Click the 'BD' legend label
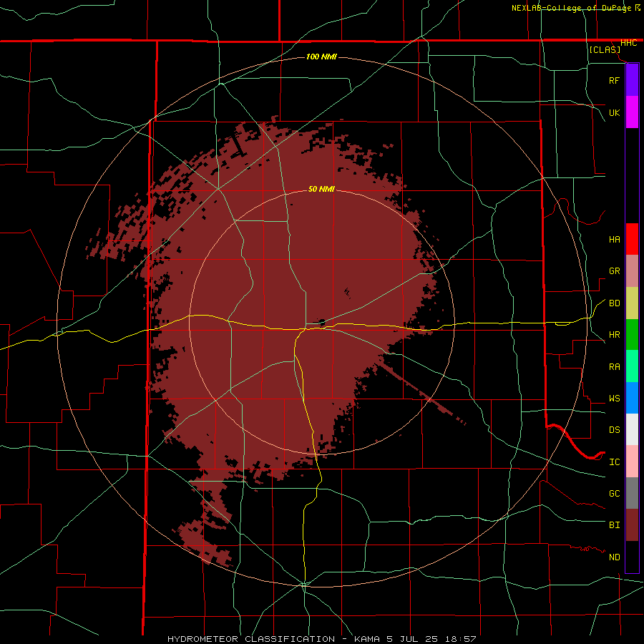644x644 pixels. click(x=614, y=303)
